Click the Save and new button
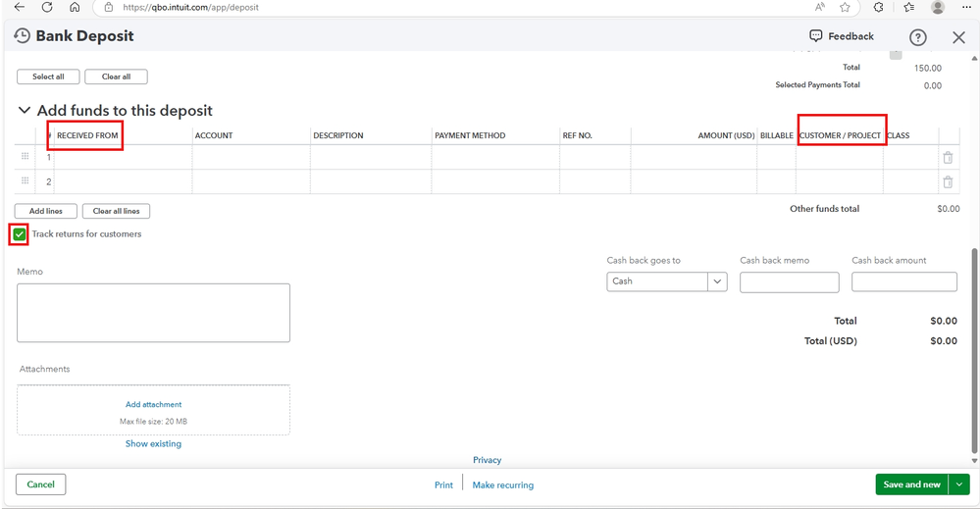Image resolution: width=980 pixels, height=509 pixels. coord(911,484)
